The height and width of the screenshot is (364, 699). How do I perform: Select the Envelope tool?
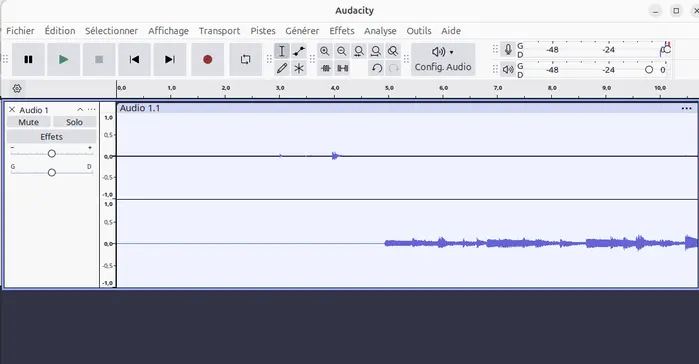tap(299, 51)
